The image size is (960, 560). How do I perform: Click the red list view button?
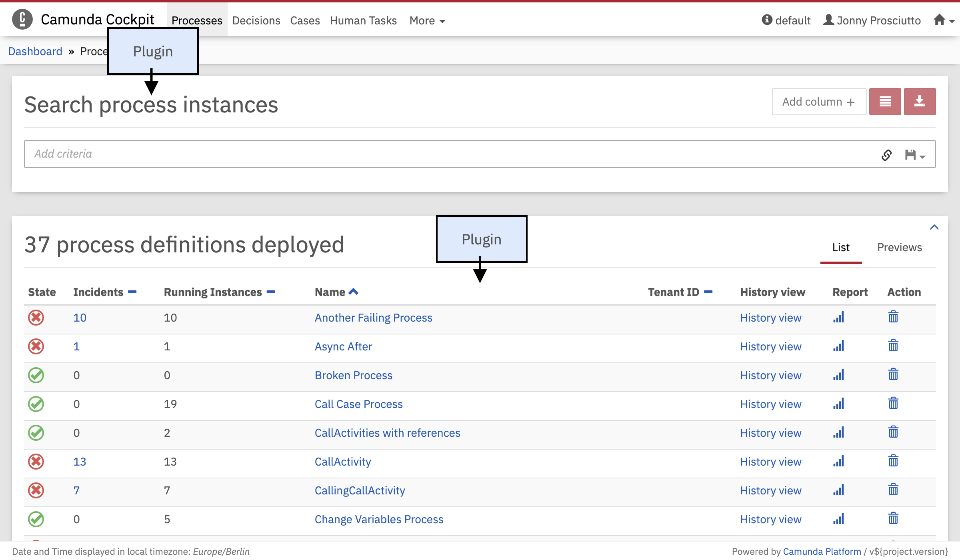(885, 102)
